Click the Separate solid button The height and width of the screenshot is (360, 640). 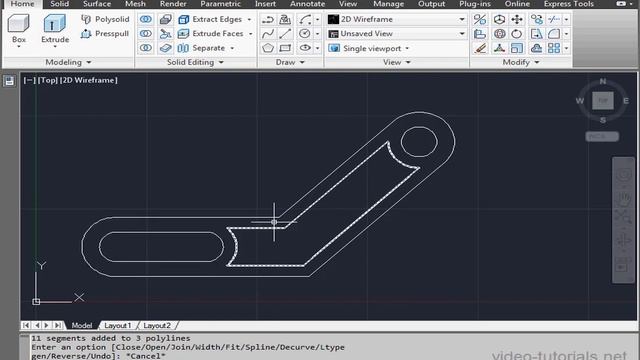click(202, 48)
